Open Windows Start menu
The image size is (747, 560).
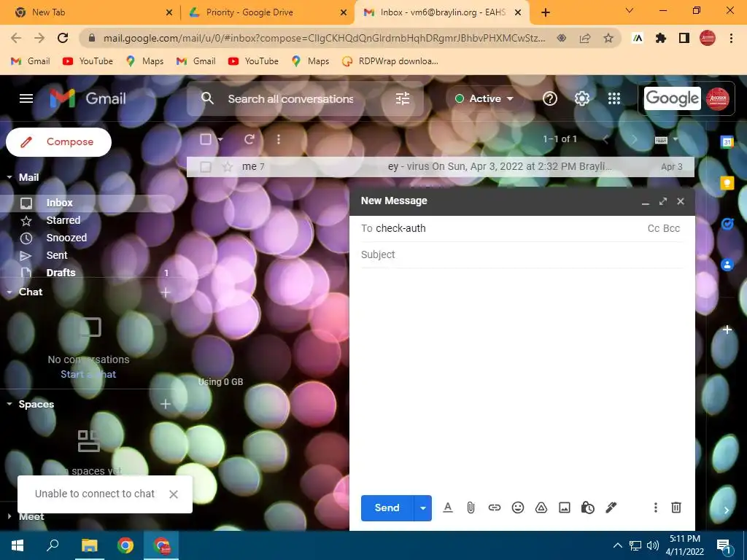pos(18,545)
